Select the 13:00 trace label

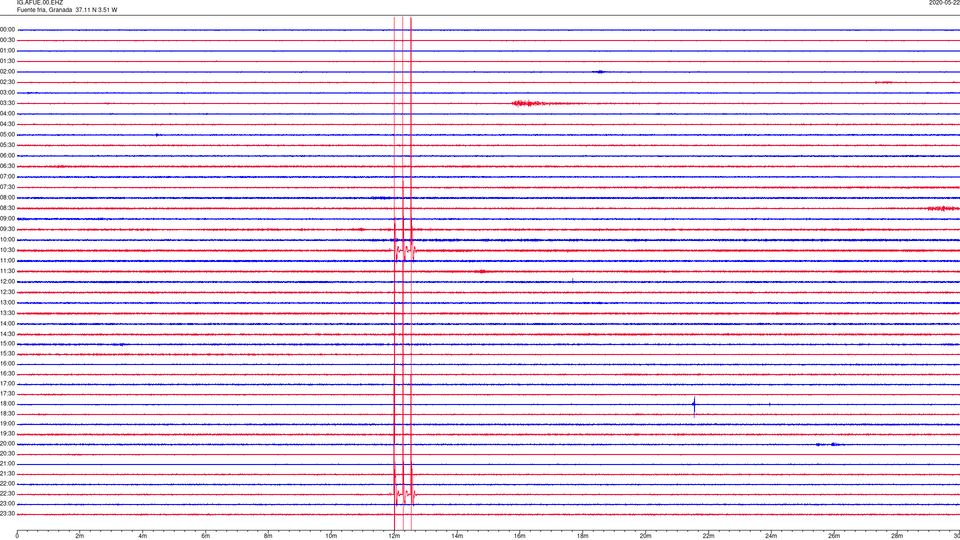8,302
